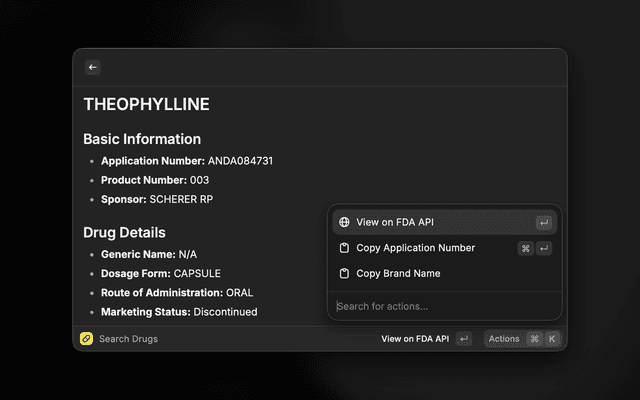Click the Command key badge beside Actions

534,339
